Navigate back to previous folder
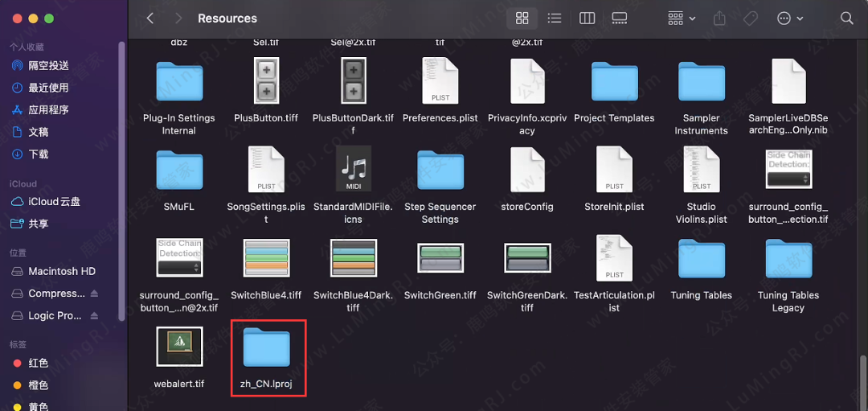 click(x=149, y=18)
